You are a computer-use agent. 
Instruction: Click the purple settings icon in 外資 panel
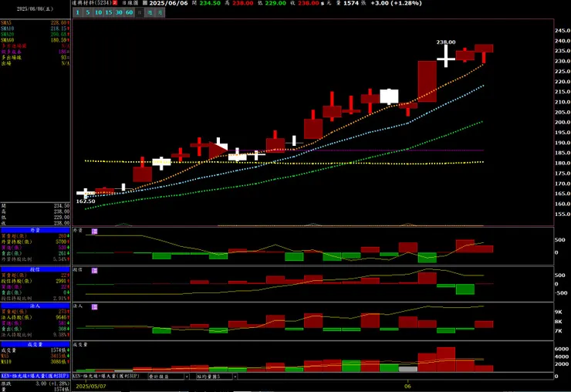95,231
